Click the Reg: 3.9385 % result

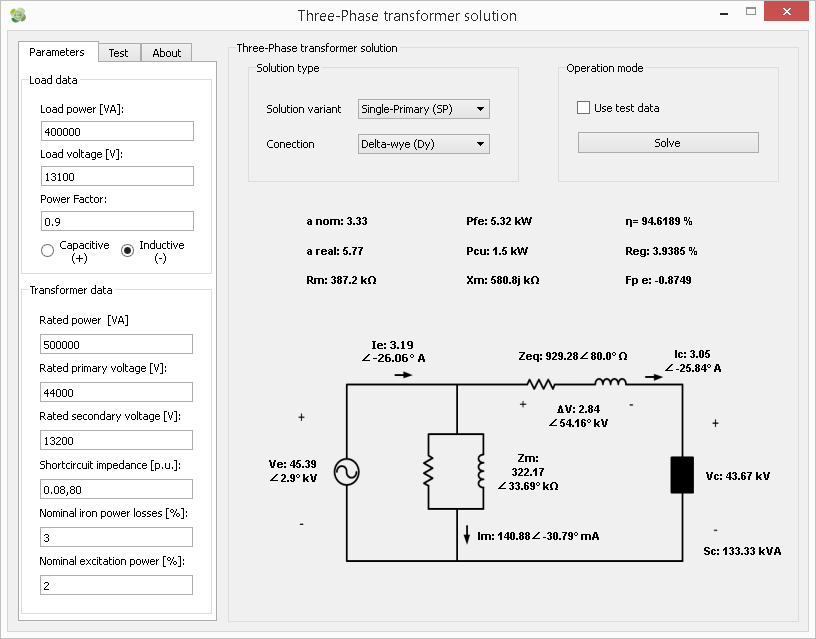click(661, 251)
